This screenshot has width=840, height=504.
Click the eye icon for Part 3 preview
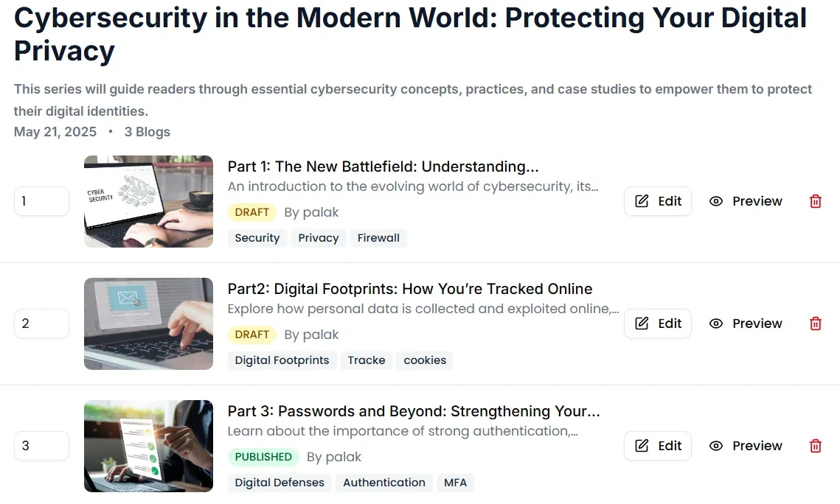coord(716,446)
